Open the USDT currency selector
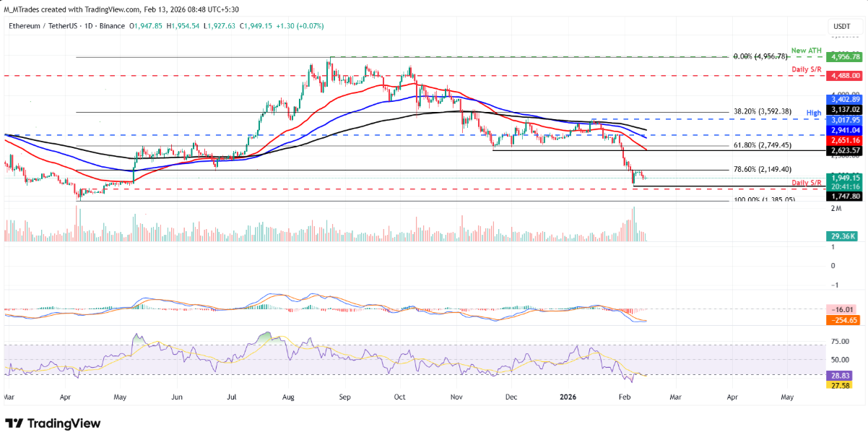This screenshot has height=440, width=868. click(841, 25)
